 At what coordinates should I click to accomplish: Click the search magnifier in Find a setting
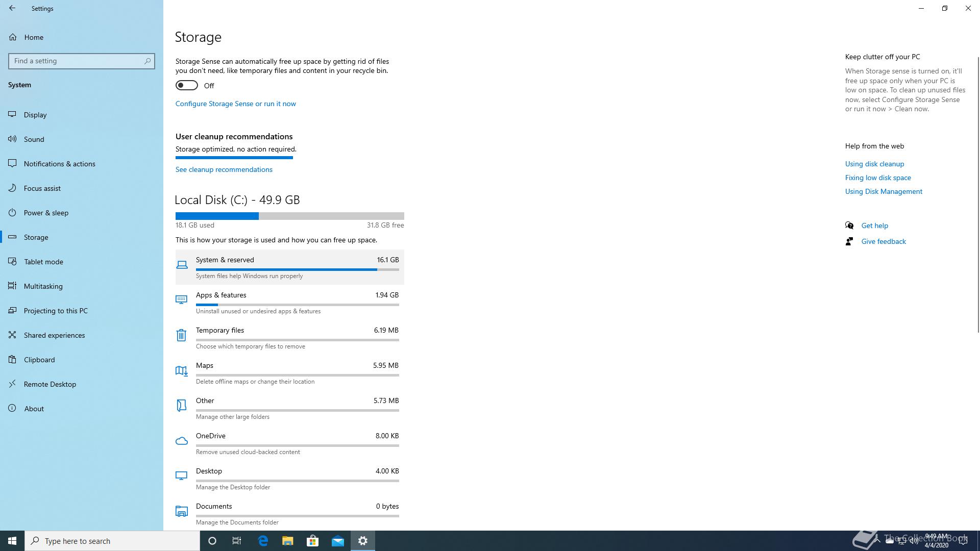click(x=148, y=61)
